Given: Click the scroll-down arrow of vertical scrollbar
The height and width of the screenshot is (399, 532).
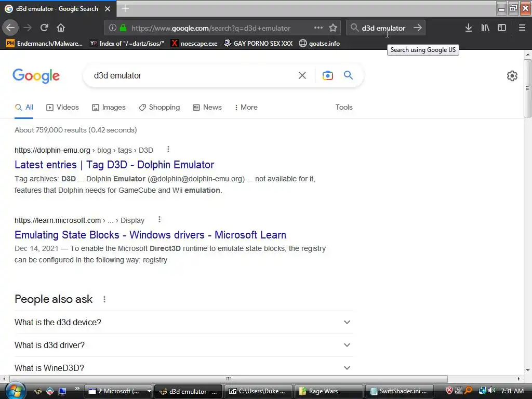Looking at the screenshot, I should (528, 370).
